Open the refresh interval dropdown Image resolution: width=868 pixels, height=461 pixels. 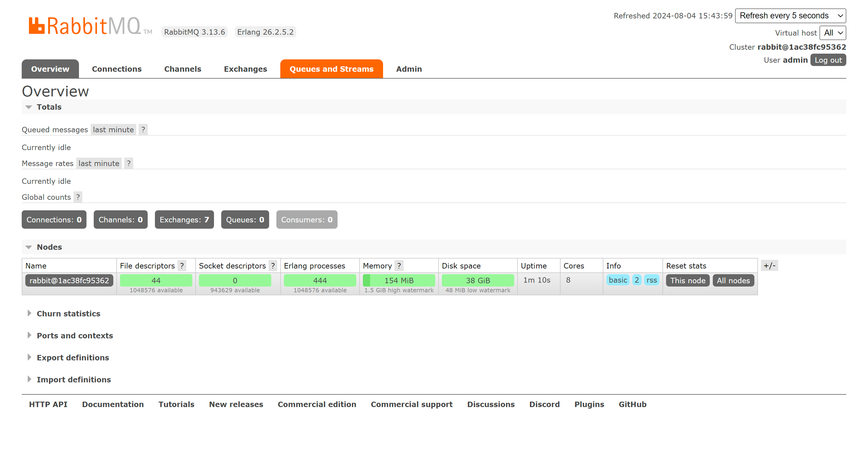click(x=791, y=16)
